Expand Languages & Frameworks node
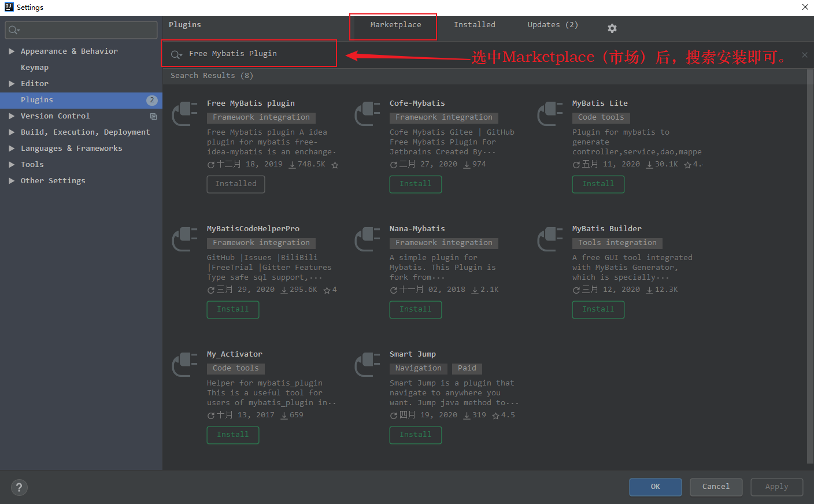814x504 pixels. pyautogui.click(x=12, y=149)
